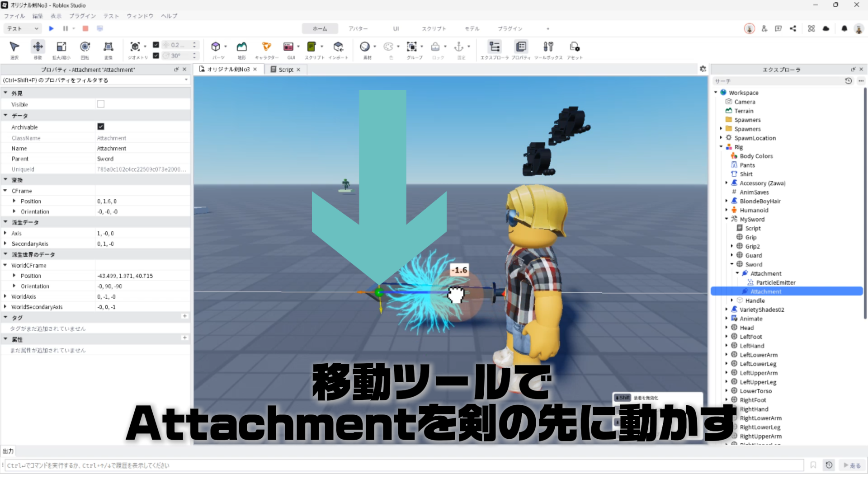Screen dimensions: 868x488
Task: Select the 回転 (Rotate) tool
Action: [x=85, y=47]
